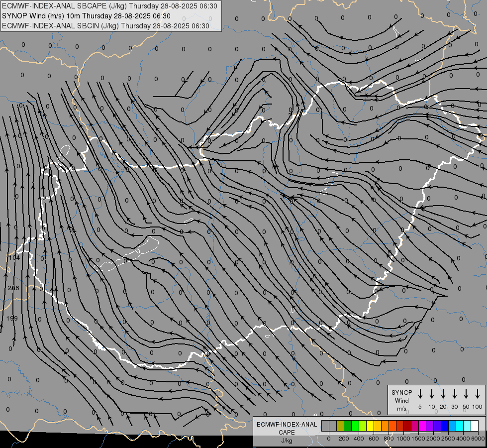Click the SBCAPE title line in header box
This screenshot has height=448, width=487.
tap(109, 6)
